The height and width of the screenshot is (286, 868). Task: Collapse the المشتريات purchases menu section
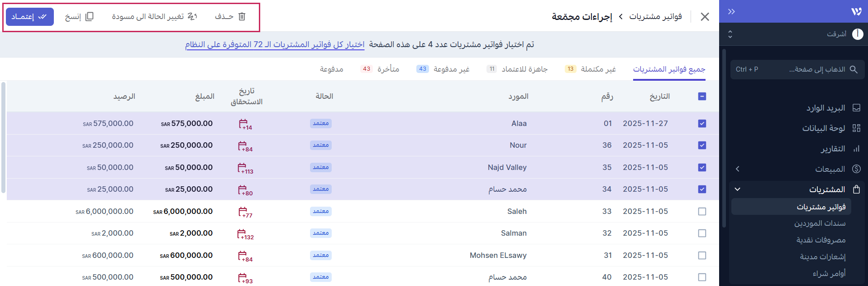738,189
